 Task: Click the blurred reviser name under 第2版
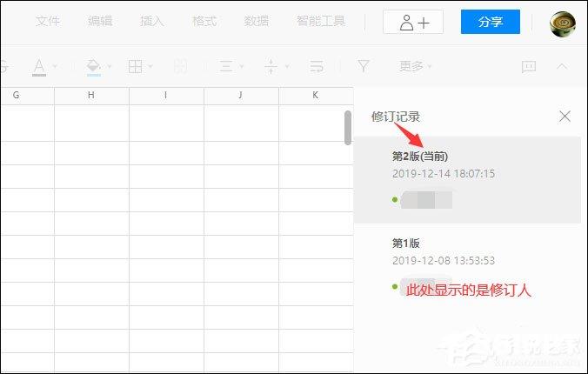[426, 200]
